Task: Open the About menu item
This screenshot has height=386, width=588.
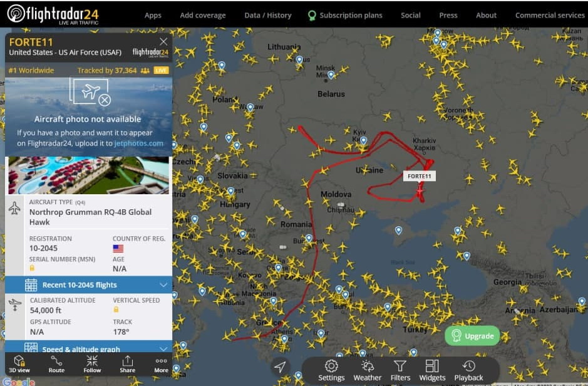Action: pos(486,16)
